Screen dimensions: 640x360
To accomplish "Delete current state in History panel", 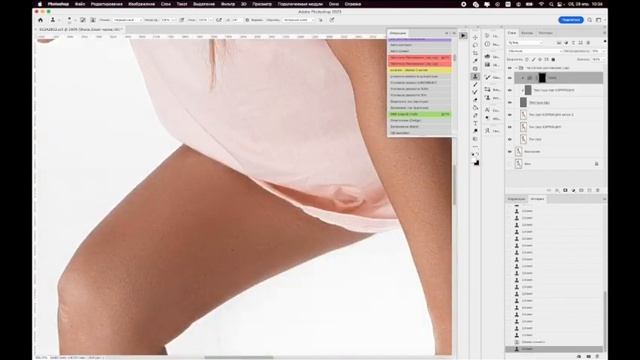I will point(597,356).
